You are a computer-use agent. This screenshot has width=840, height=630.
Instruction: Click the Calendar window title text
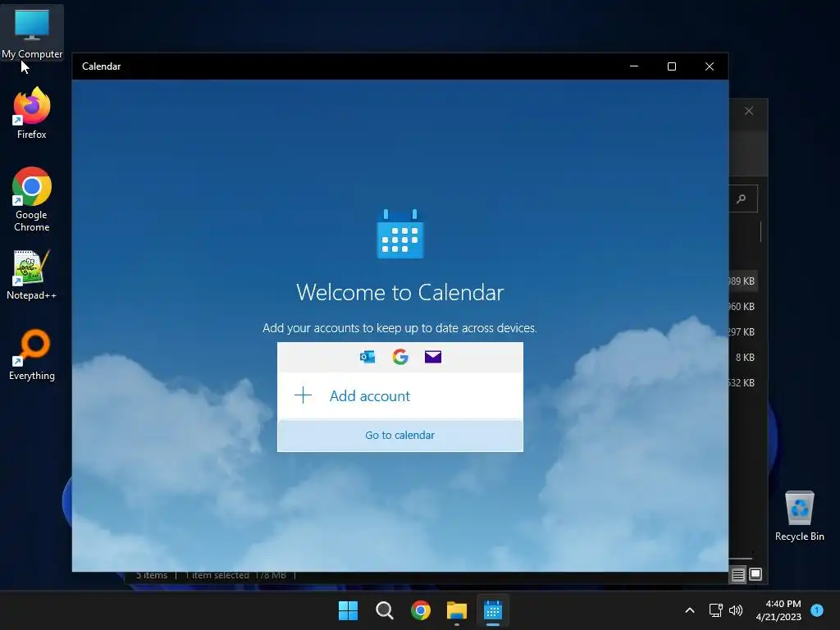pos(101,66)
